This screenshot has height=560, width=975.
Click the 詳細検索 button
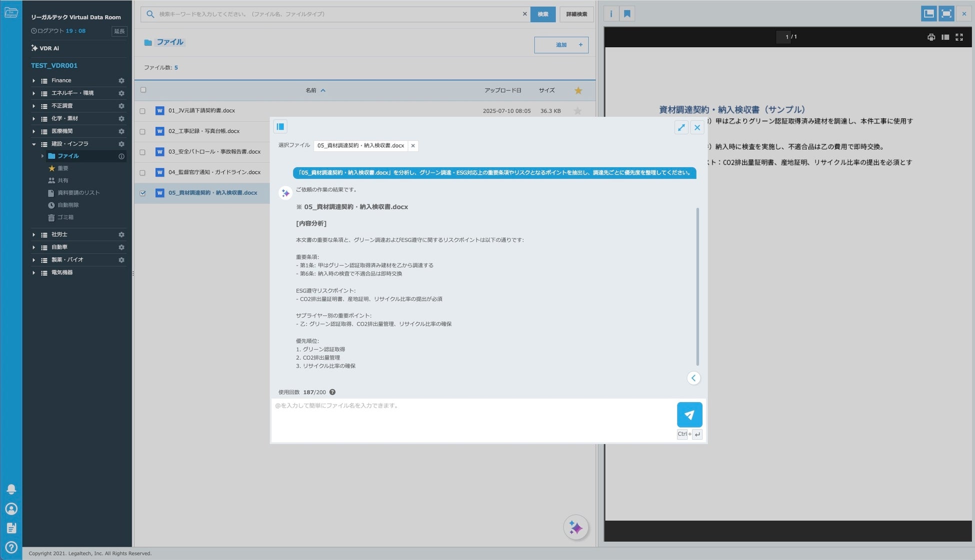(x=576, y=14)
